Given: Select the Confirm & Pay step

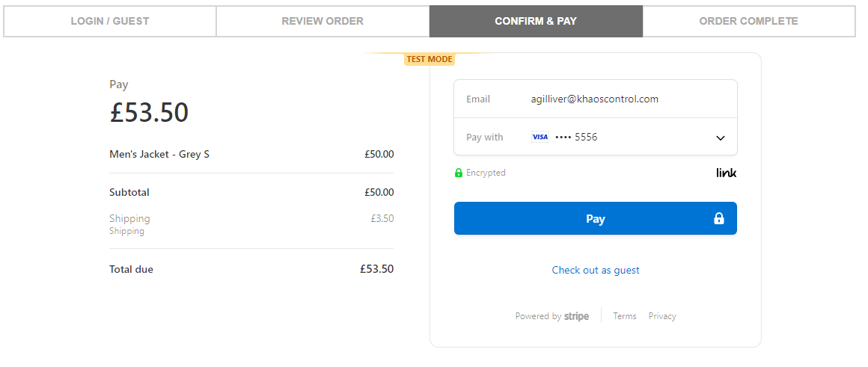Looking at the screenshot, I should point(536,22).
